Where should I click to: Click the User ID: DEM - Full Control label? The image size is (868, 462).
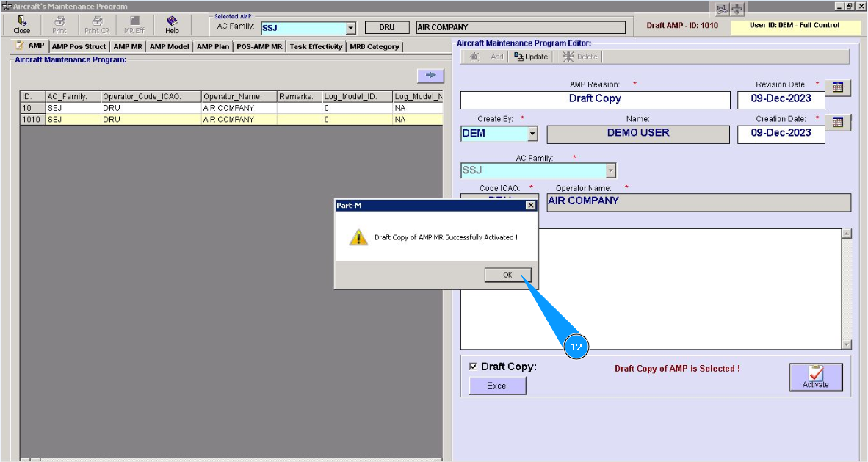pos(795,26)
